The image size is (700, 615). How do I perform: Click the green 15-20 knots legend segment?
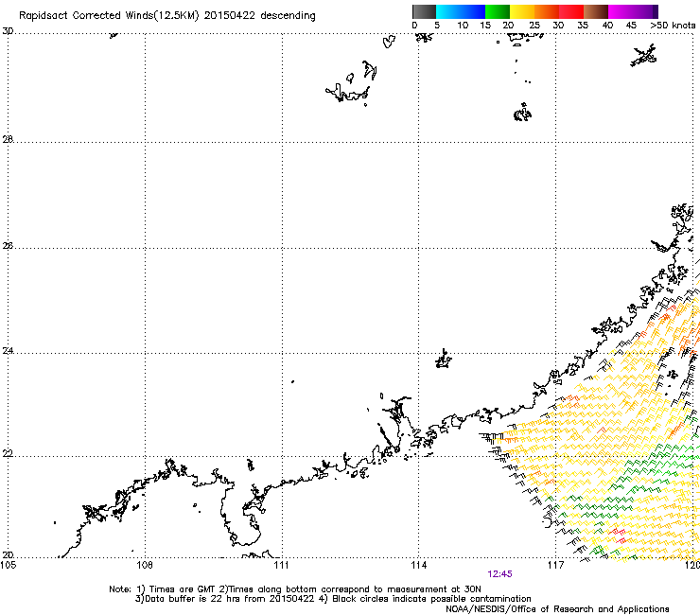coord(498,11)
